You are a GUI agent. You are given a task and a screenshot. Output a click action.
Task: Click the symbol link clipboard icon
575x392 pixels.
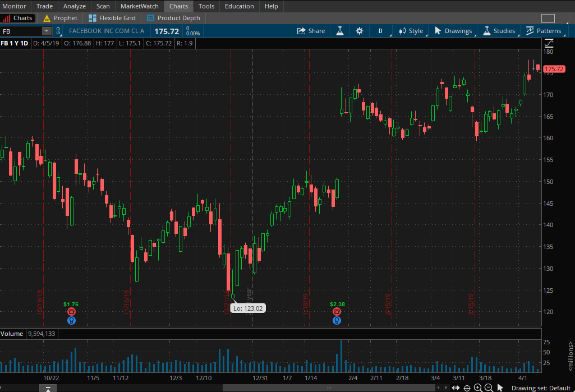coord(58,31)
